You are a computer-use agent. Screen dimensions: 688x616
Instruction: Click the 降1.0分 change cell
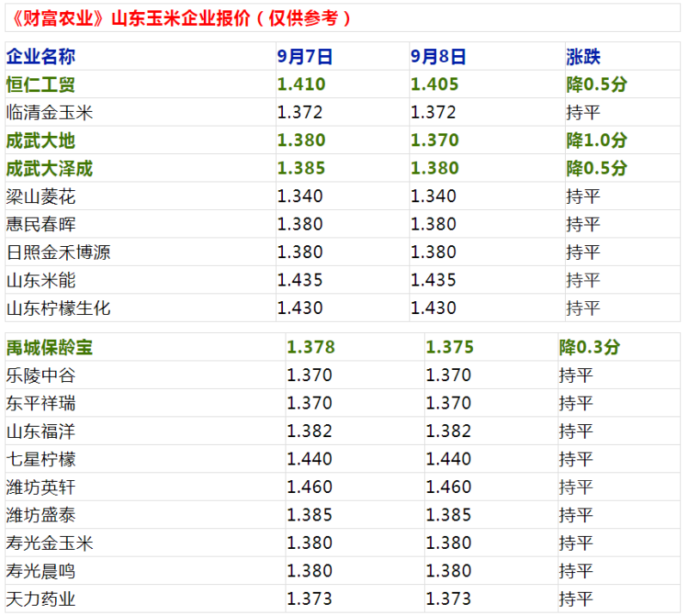point(596,140)
